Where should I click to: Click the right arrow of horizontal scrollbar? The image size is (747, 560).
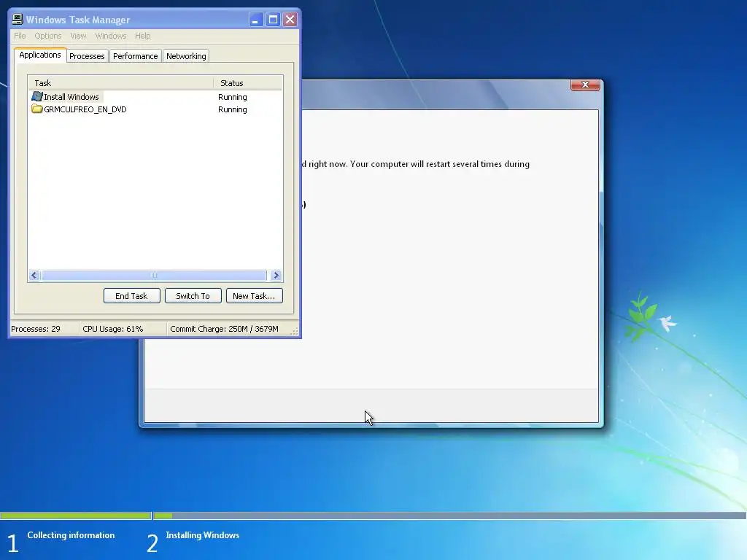pos(276,275)
